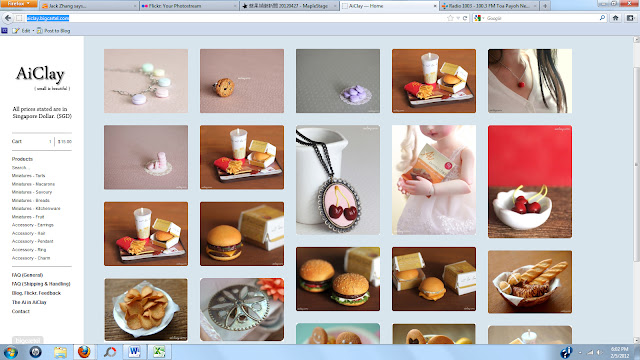Open the Cart link
The image size is (640, 360).
tap(17, 141)
